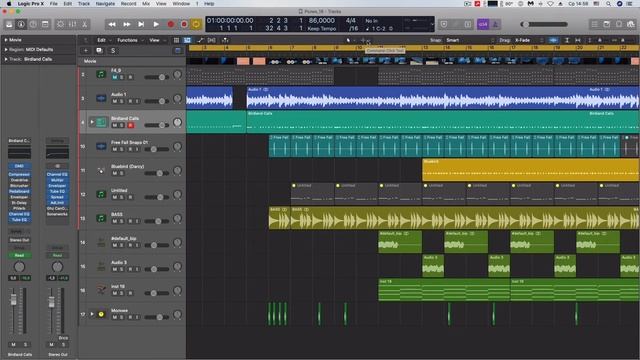Screen dimensions: 640x360
Task: Adjust the BASS track volume slider
Action: tap(157, 221)
